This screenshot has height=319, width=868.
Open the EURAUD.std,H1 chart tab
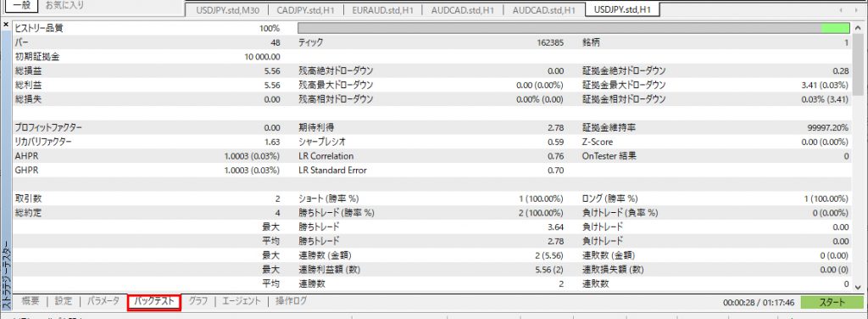[382, 10]
